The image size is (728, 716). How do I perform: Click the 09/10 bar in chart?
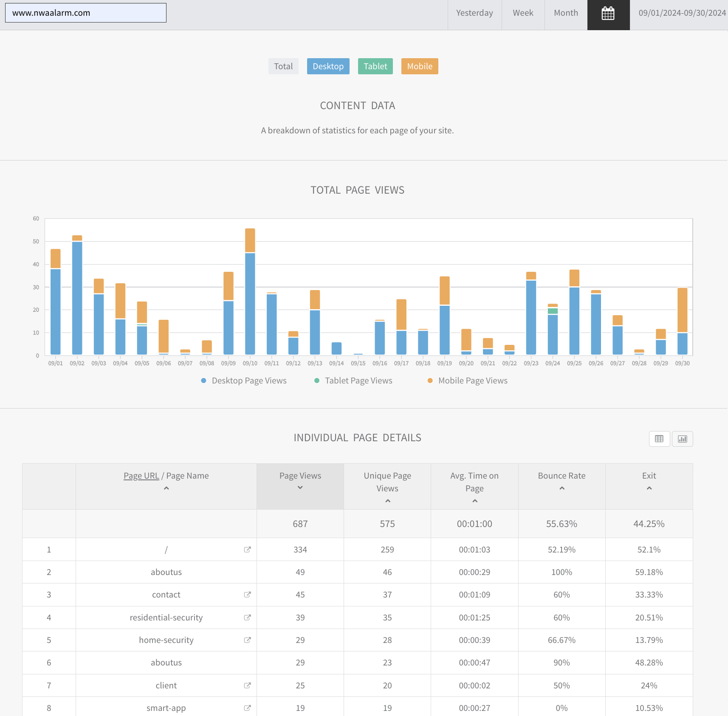click(250, 297)
